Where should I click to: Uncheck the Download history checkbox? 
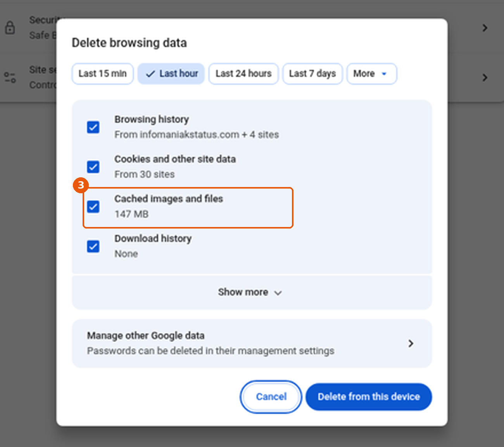pyautogui.click(x=93, y=246)
